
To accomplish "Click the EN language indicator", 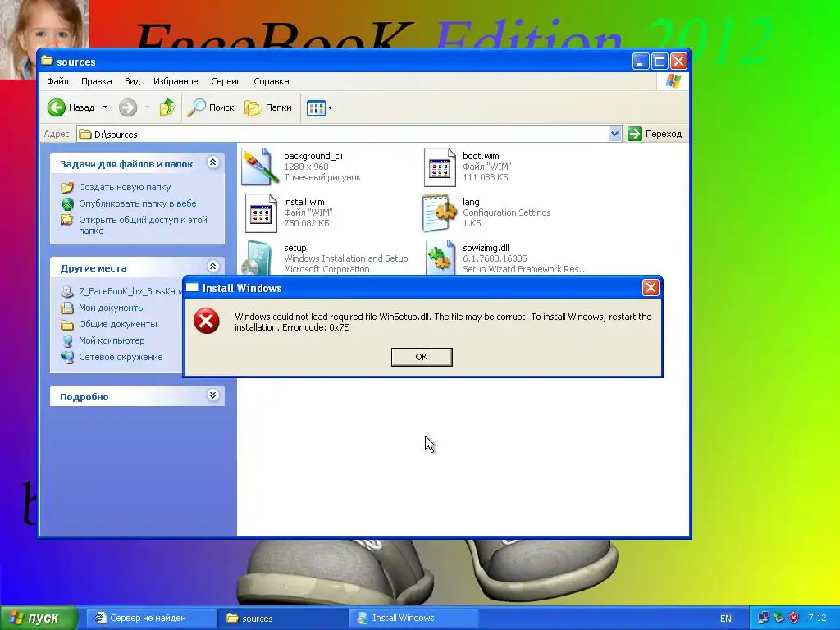I will click(725, 619).
